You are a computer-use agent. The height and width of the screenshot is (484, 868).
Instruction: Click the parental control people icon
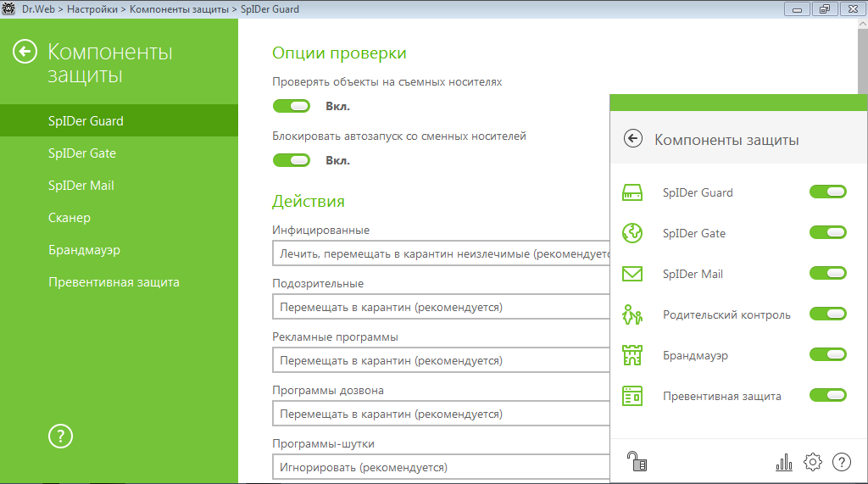(632, 314)
